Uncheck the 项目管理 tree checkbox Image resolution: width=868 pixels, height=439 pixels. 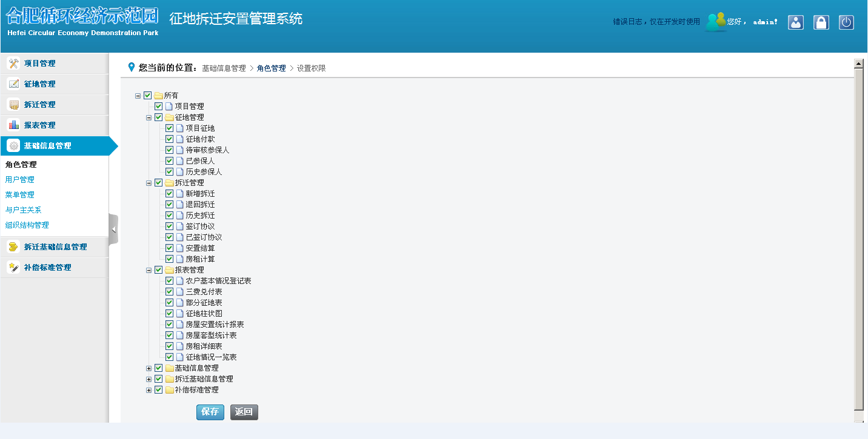pos(159,107)
